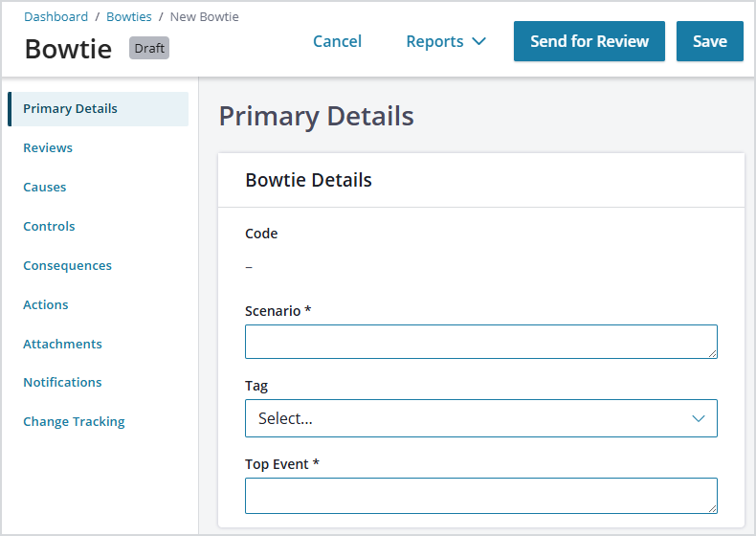
Task: Switch to the Consequences section
Action: [68, 265]
